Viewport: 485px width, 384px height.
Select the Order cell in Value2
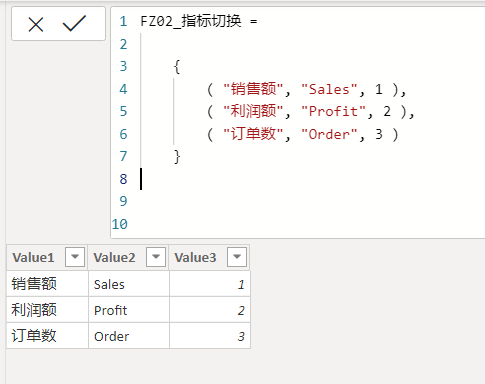129,336
